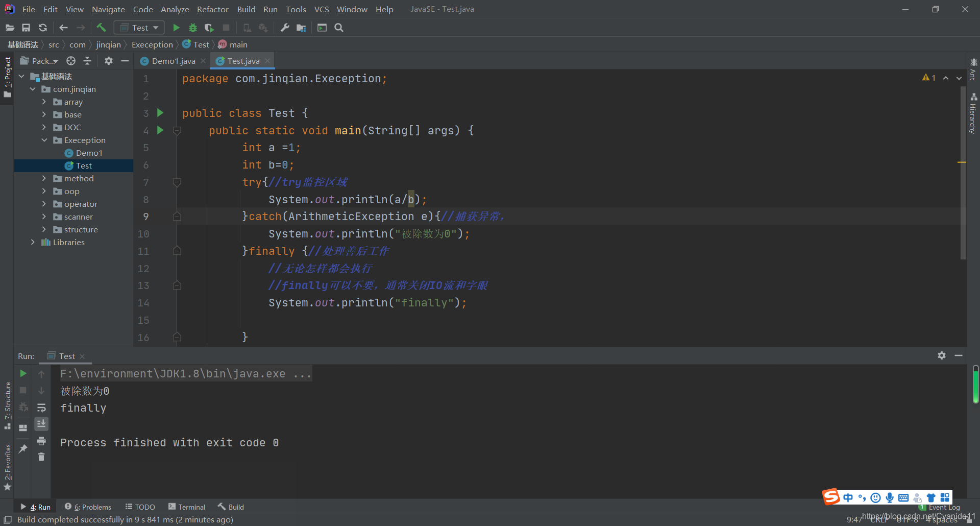Navigate forward with right arrow
Screen dimensions: 980x526
[x=81, y=28]
